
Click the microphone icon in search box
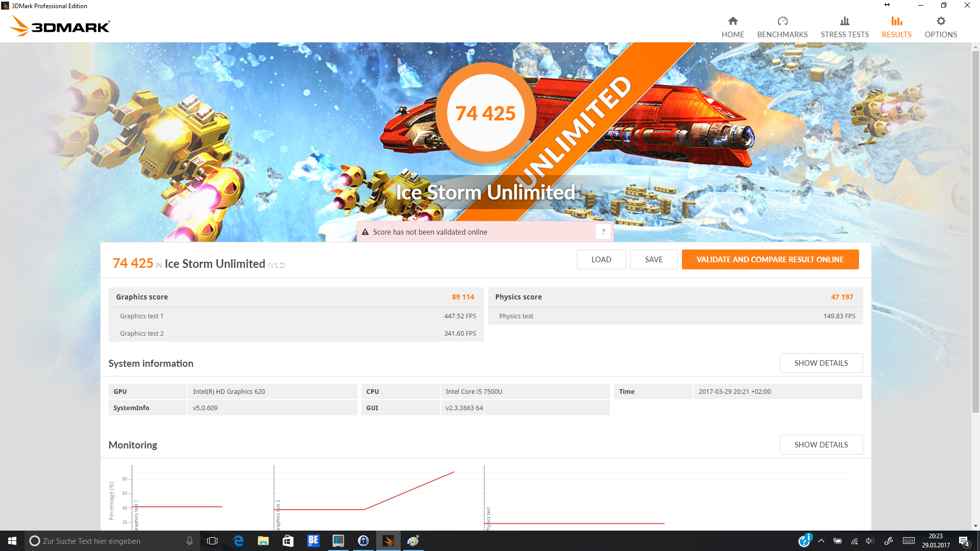[x=189, y=541]
